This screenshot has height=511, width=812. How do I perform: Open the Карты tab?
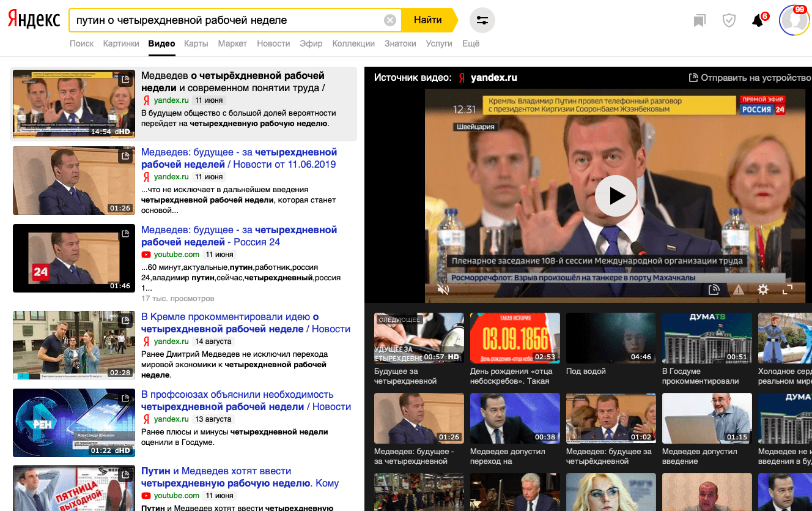(x=196, y=43)
